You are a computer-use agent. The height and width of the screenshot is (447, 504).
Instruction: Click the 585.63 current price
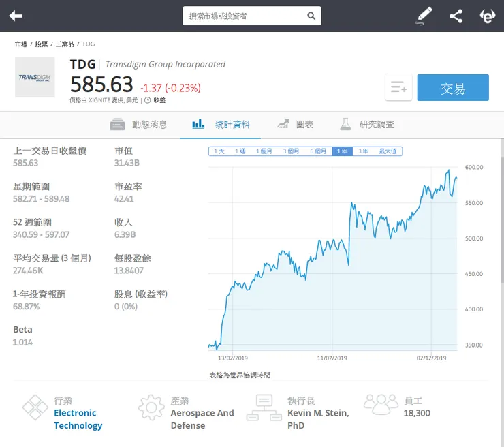pyautogui.click(x=101, y=84)
